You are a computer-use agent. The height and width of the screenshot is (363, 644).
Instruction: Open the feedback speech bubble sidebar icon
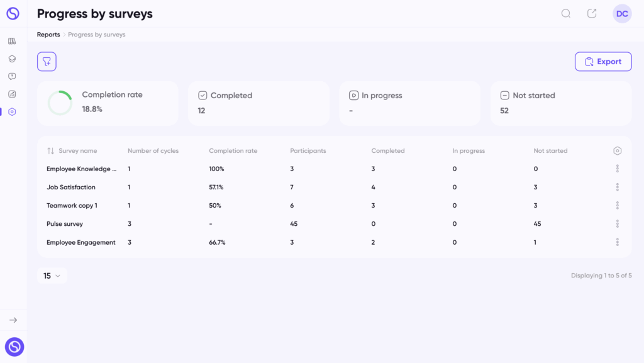pos(12,76)
